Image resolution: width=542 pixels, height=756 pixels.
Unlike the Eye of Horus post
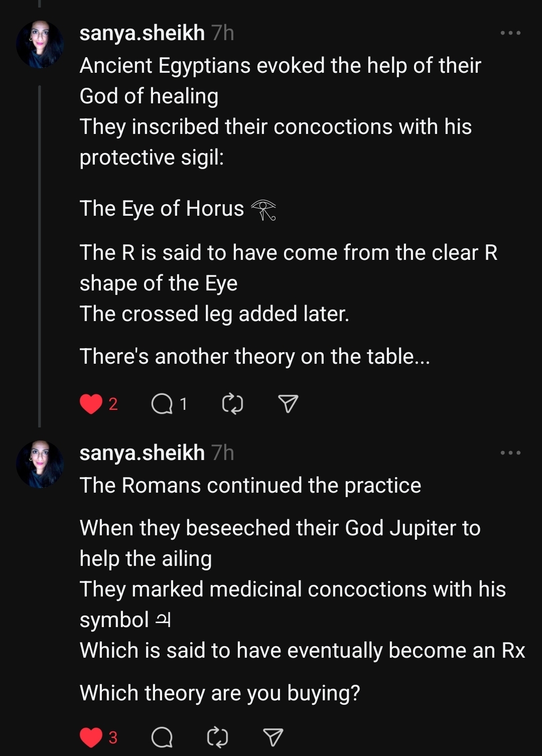pos(91,404)
